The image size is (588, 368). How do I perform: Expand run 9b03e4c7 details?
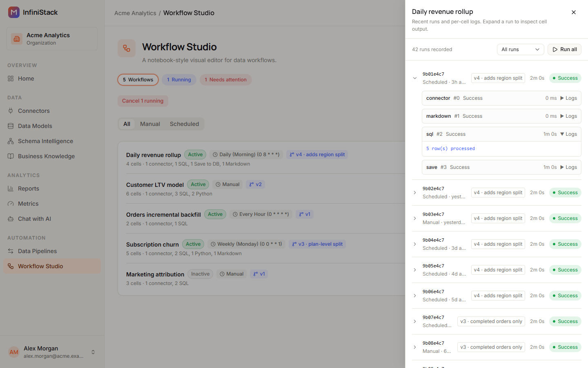coord(415,218)
